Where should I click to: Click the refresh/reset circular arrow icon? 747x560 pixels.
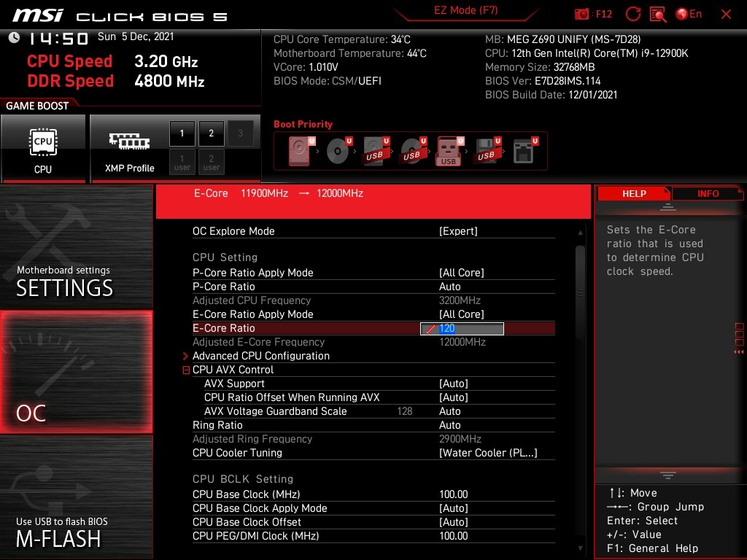click(x=632, y=14)
